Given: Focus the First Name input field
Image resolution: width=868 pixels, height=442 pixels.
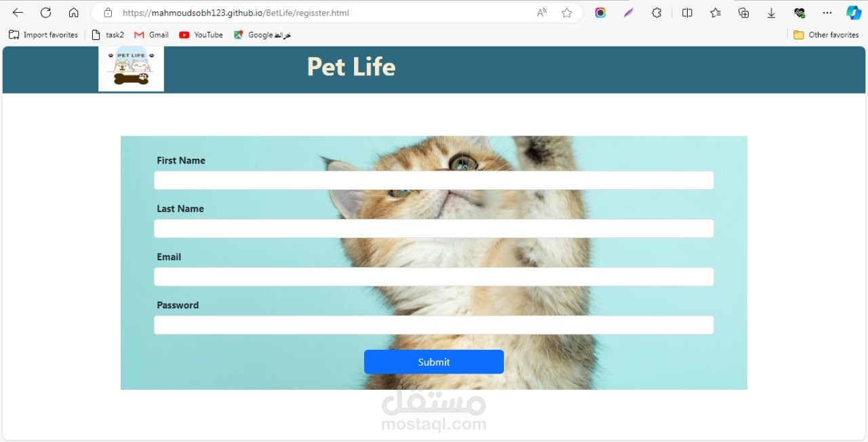Looking at the screenshot, I should pos(434,180).
